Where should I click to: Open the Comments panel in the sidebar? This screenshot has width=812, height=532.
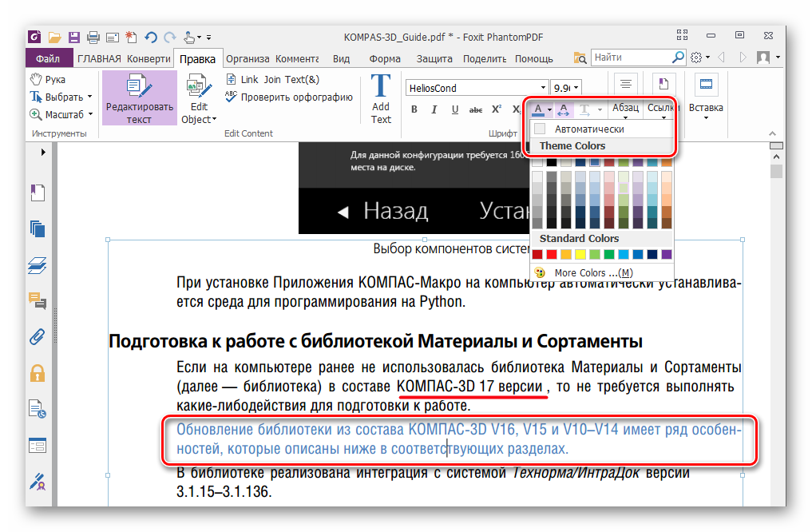click(x=38, y=300)
